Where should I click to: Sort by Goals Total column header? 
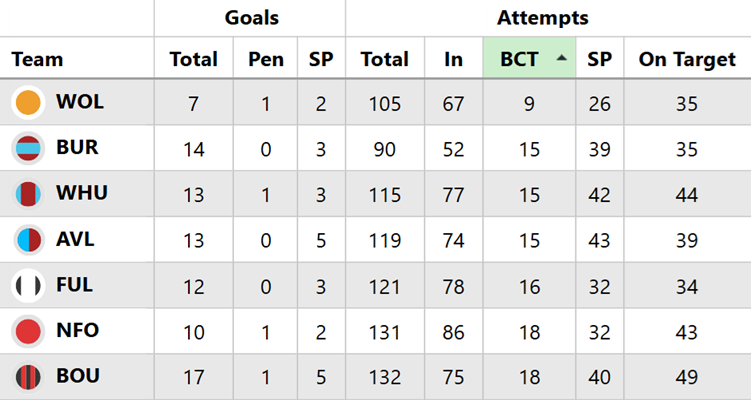(193, 60)
